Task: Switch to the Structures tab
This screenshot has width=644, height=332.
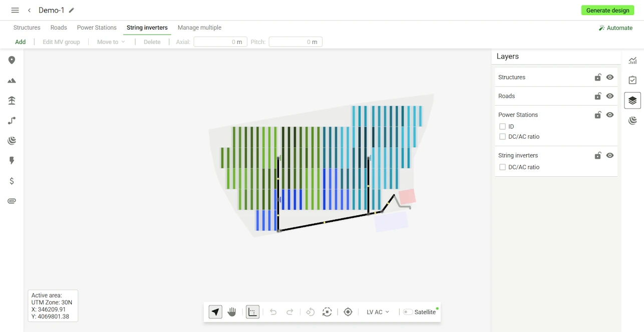Action: click(x=27, y=28)
